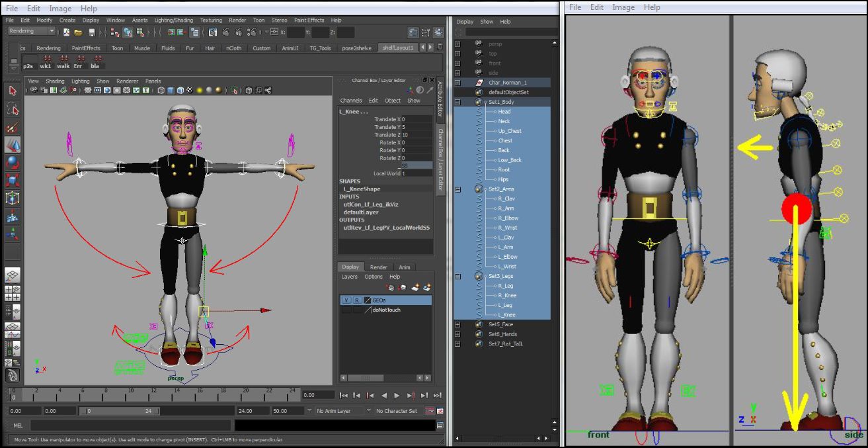The width and height of the screenshot is (868, 448).
Task: Expand the Set7_Rat_Tail node in outliner
Action: pyautogui.click(x=457, y=343)
